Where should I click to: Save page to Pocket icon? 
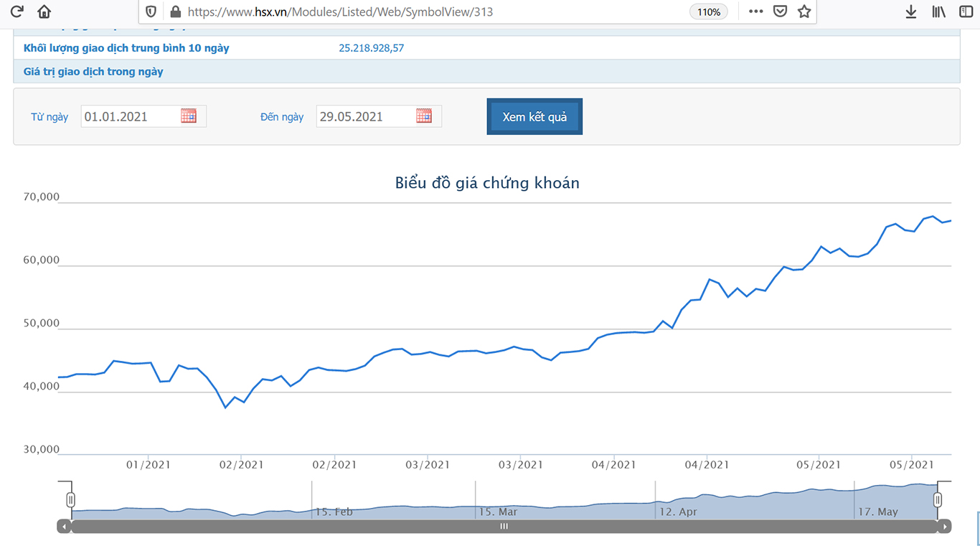click(780, 11)
